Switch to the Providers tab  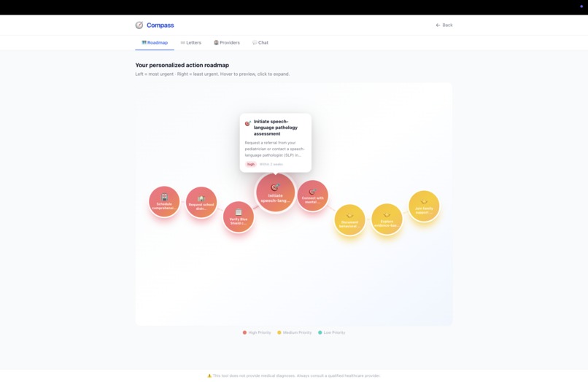point(226,43)
